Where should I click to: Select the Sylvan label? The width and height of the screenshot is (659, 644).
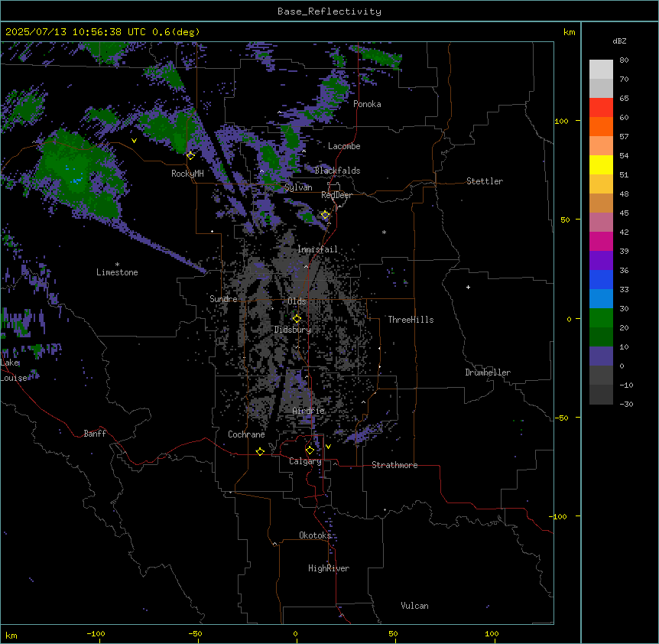tap(298, 187)
